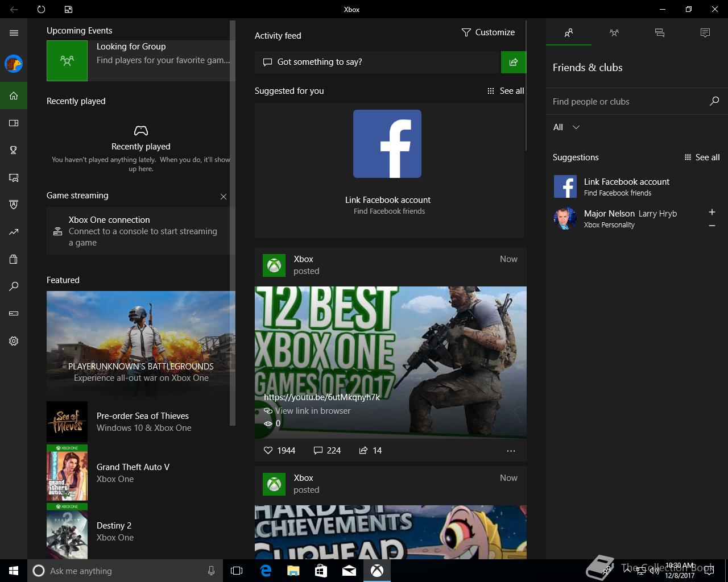See all Suggested for you items
Screen dimensions: 728x582
tap(506, 91)
